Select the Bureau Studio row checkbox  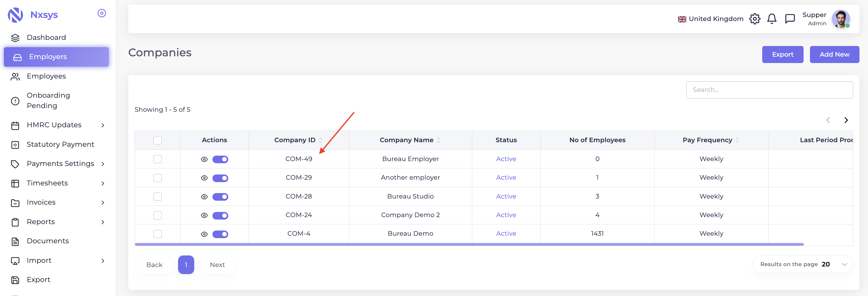pyautogui.click(x=157, y=196)
